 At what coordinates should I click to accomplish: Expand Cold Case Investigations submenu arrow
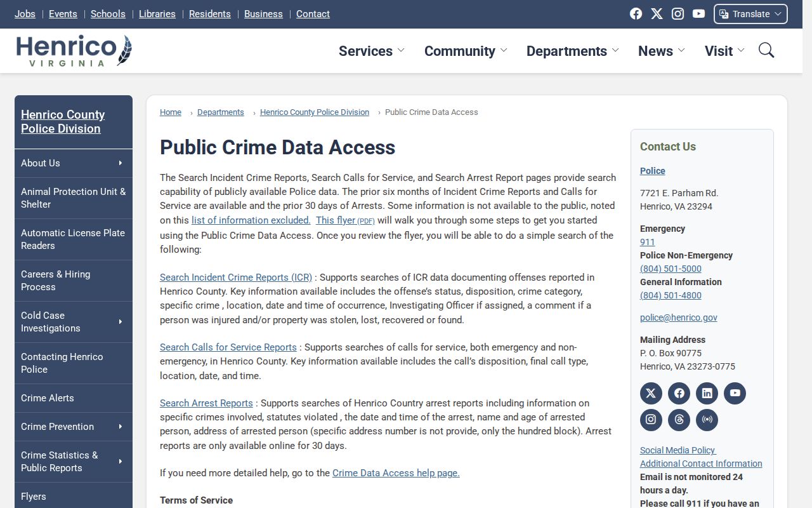click(120, 322)
